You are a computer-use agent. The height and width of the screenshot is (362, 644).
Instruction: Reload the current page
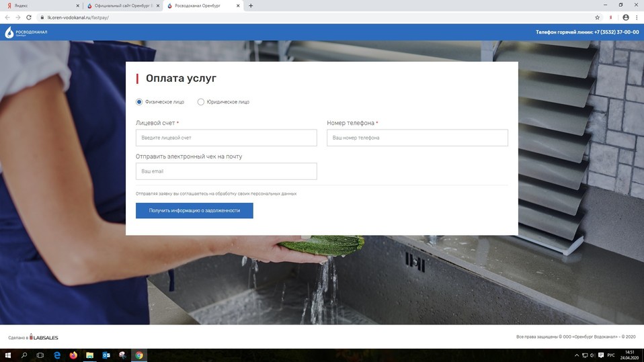pos(29,17)
